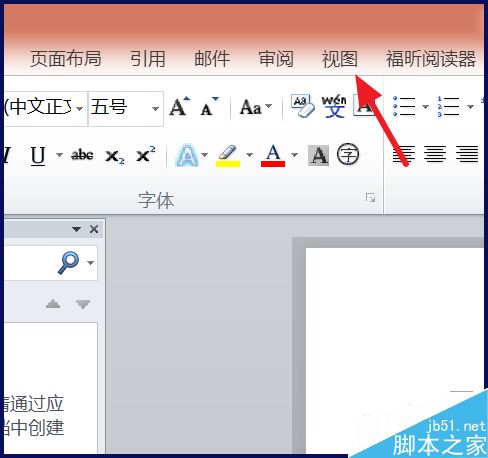Close the navigation pane
The image size is (488, 458).
point(94,229)
